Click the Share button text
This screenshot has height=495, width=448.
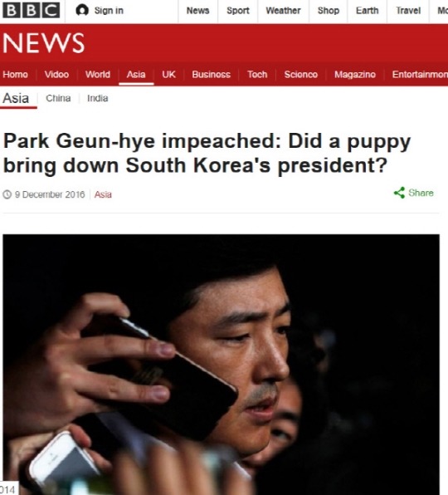point(421,193)
